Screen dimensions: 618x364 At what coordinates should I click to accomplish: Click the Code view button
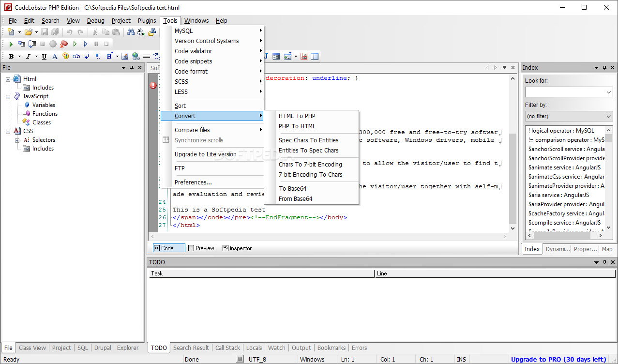pyautogui.click(x=169, y=248)
